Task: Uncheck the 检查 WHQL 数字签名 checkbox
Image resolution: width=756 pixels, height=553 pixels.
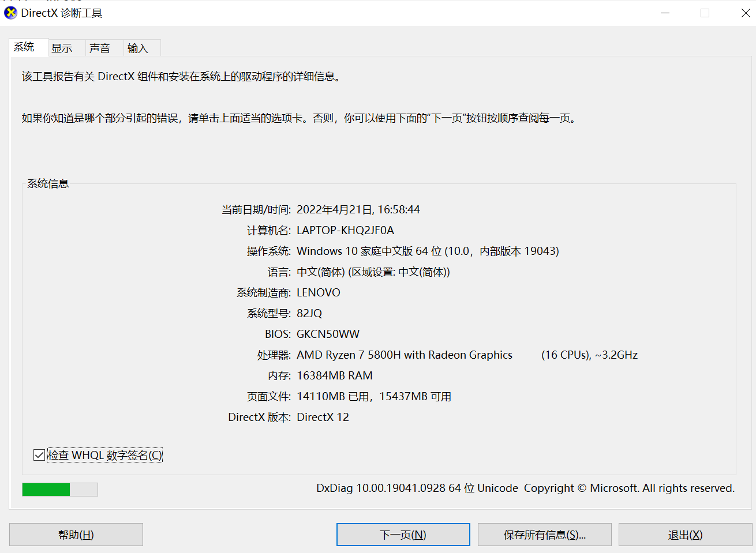Action: coord(39,455)
